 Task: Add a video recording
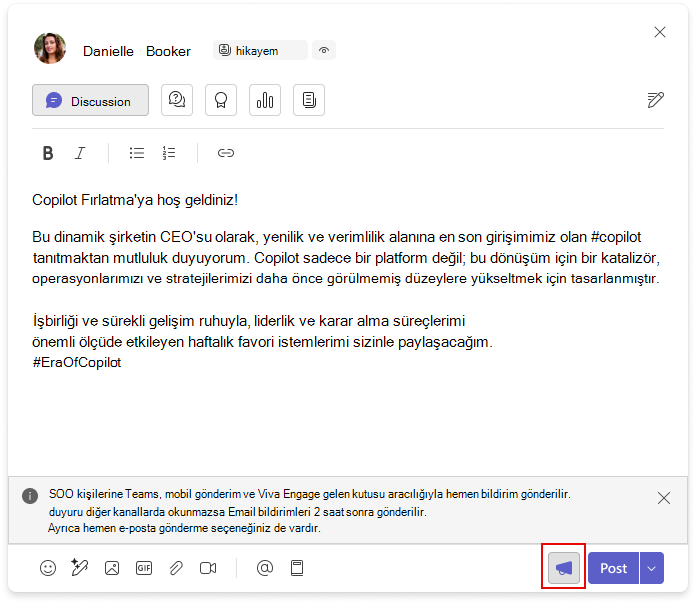point(208,568)
